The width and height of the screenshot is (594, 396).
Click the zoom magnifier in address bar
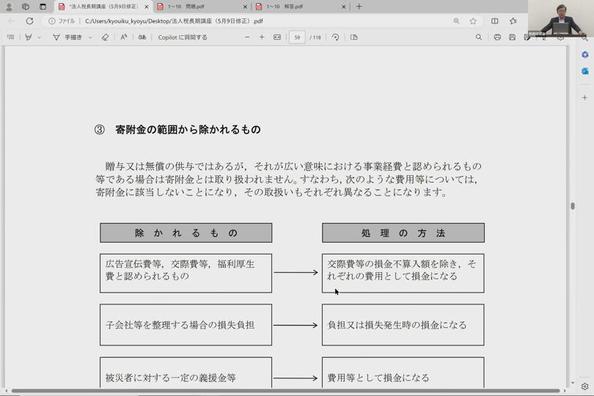click(x=456, y=21)
